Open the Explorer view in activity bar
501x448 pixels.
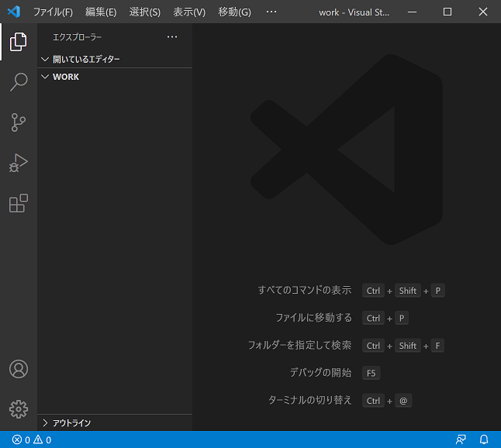18,42
